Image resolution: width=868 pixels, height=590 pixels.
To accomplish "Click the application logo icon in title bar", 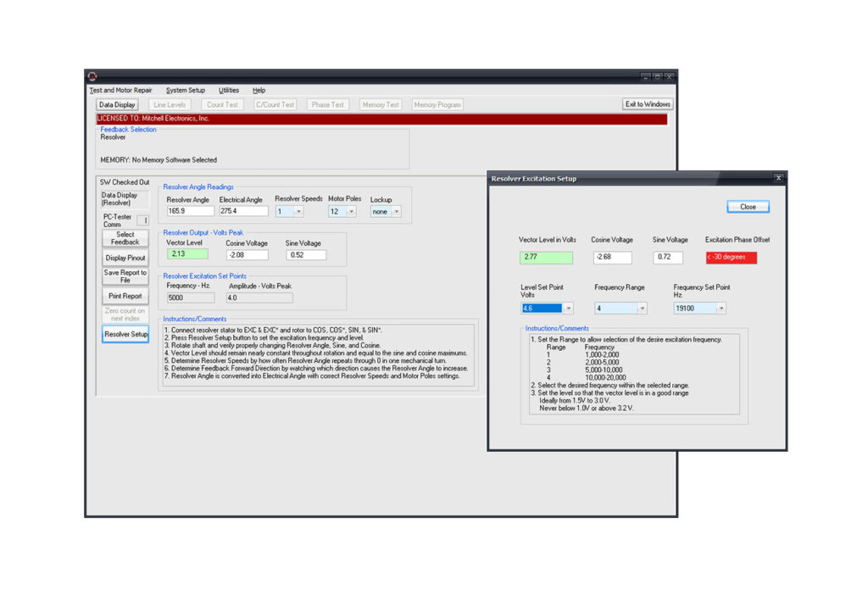I will click(92, 76).
